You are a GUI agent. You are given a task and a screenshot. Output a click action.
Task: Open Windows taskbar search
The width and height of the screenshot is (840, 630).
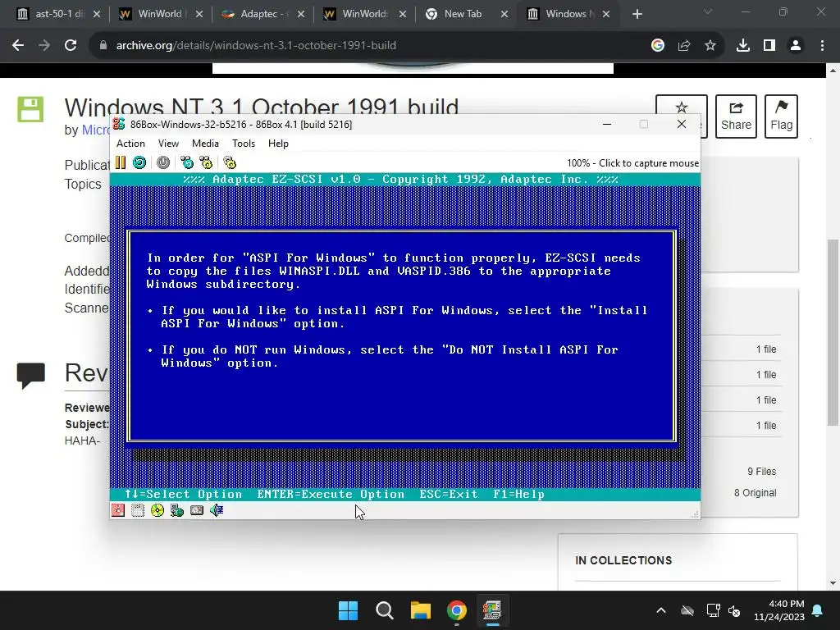pyautogui.click(x=384, y=610)
